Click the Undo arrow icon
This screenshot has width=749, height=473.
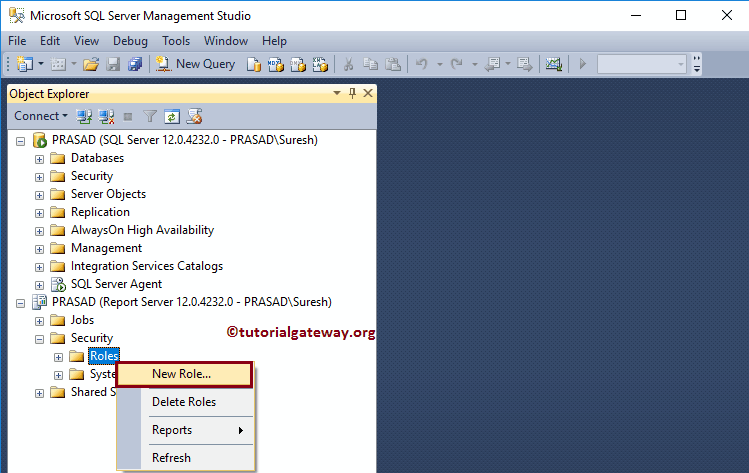click(421, 64)
